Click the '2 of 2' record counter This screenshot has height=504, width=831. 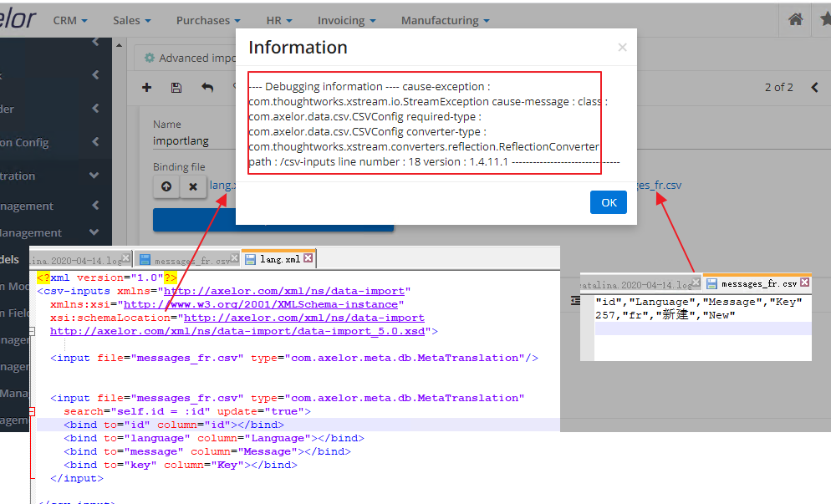tap(778, 88)
